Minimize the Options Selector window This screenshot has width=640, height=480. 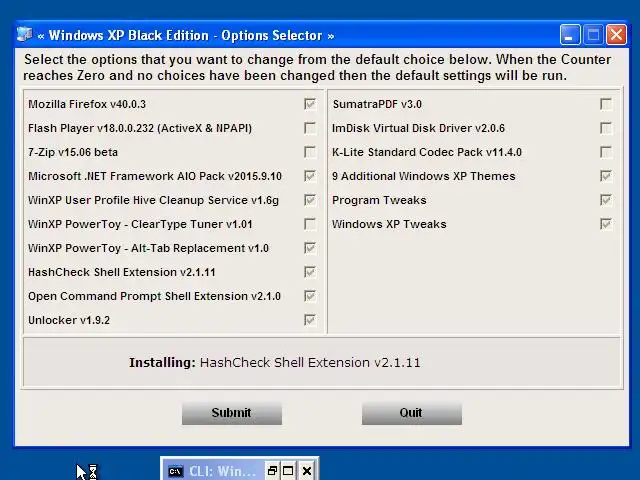tap(570, 35)
